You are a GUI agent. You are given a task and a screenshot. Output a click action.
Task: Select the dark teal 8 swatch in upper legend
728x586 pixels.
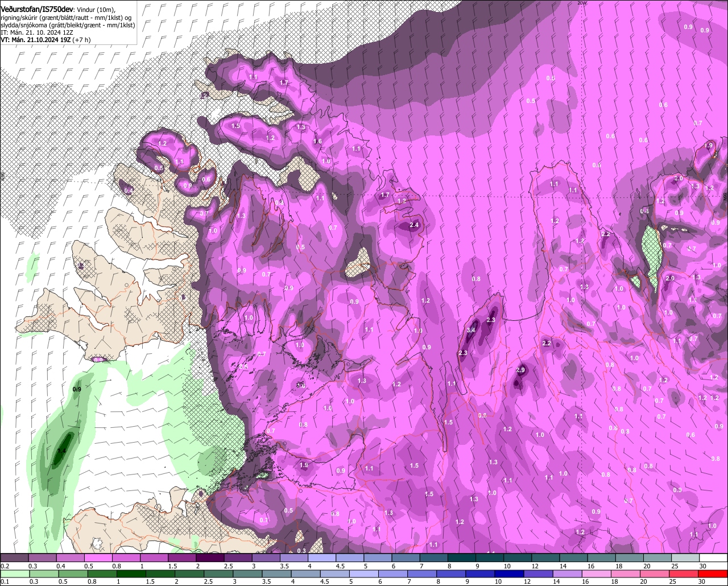click(462, 558)
